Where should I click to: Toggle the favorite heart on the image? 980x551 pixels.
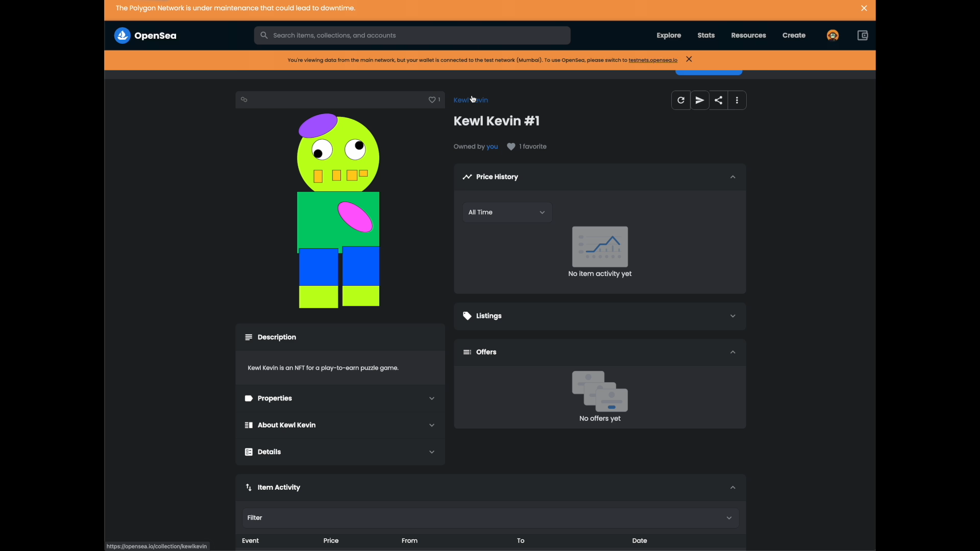432,100
